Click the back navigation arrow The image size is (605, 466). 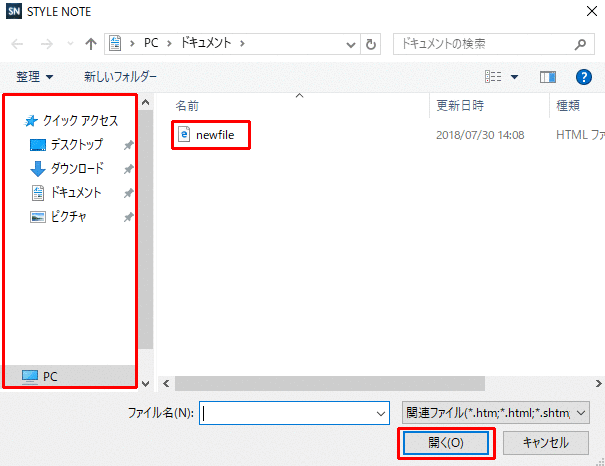19,44
